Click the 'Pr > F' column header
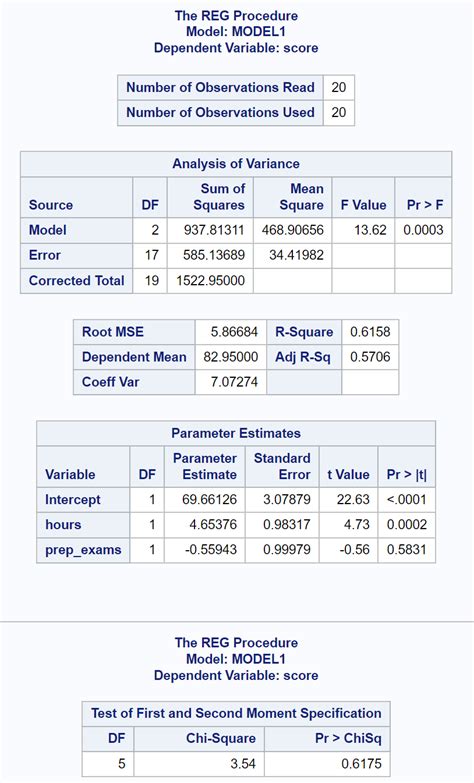 tap(425, 205)
